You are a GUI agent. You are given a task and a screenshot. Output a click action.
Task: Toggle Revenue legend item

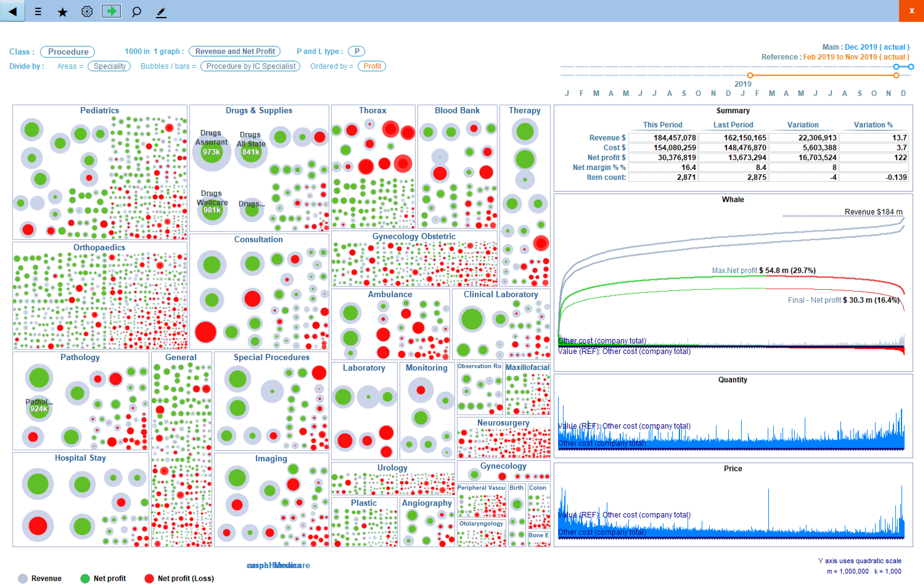click(x=40, y=578)
